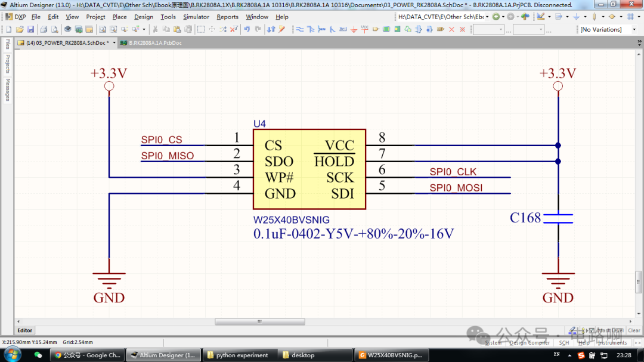Viewport: 644px width, 362px height.
Task: Open the SCH panel button
Action: pyautogui.click(x=564, y=343)
